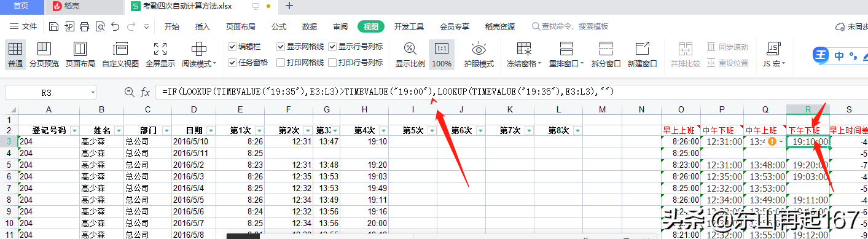Click 重排窗口 arrange windows icon

tap(567, 49)
